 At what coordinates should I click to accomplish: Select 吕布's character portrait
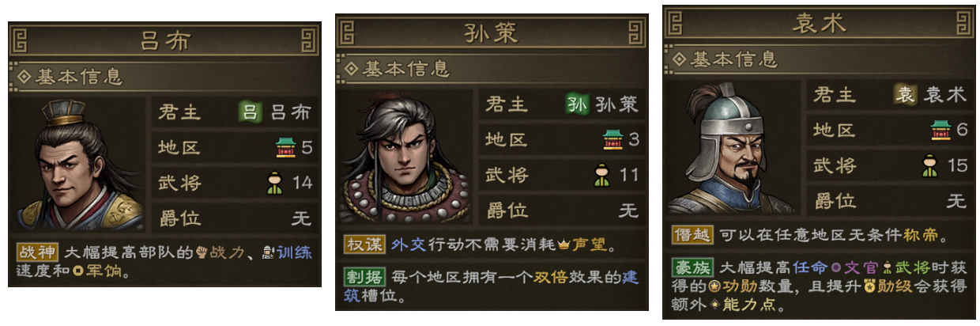(x=80, y=164)
